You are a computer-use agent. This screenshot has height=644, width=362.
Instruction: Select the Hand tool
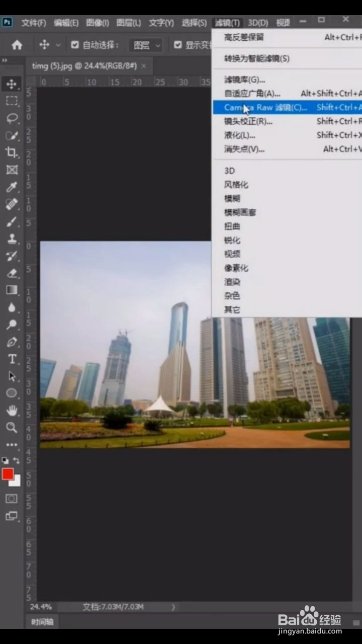(12, 410)
